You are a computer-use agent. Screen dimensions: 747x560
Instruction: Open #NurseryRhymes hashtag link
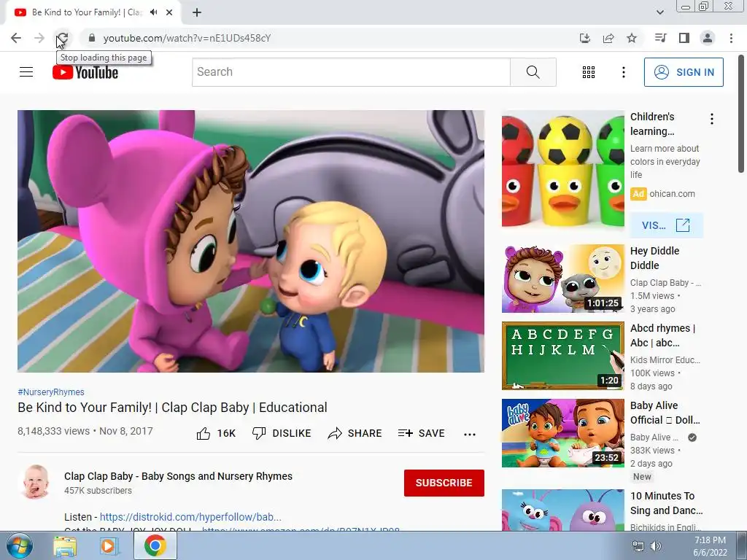tap(51, 392)
